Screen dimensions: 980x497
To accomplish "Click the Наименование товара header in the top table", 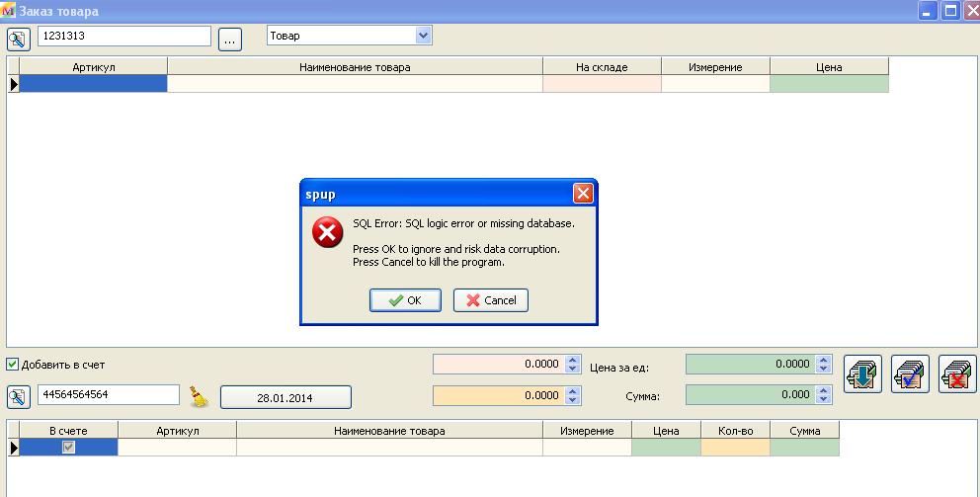I will pos(355,67).
